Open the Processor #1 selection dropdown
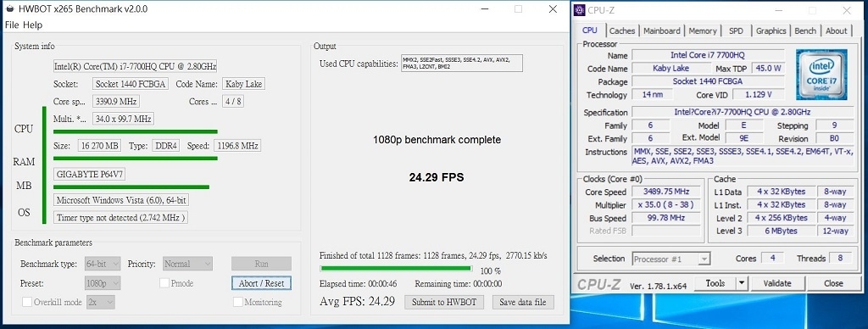The height and width of the screenshot is (329, 868). click(x=671, y=259)
